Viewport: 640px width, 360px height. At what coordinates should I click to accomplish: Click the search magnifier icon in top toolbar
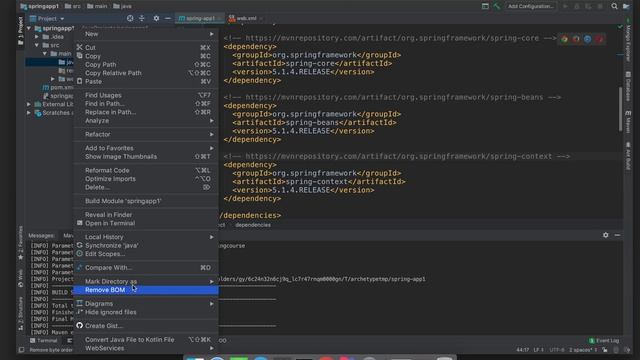(x=614, y=6)
